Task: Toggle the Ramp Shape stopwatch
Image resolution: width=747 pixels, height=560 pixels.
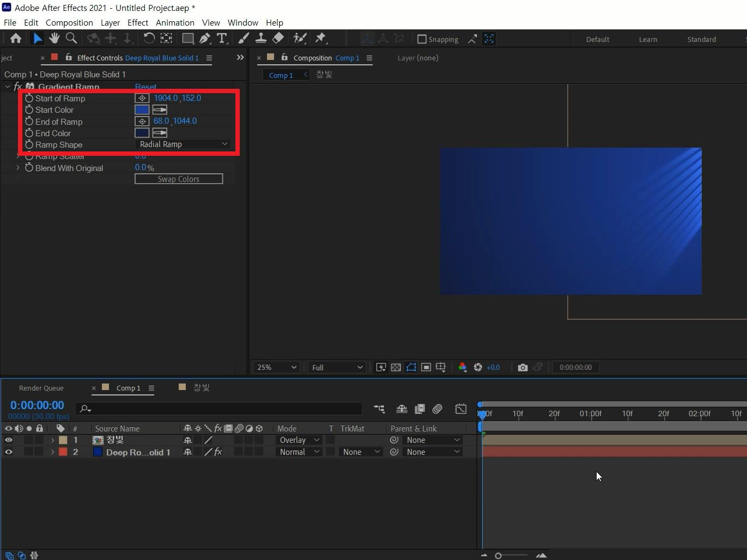Action: [x=29, y=144]
